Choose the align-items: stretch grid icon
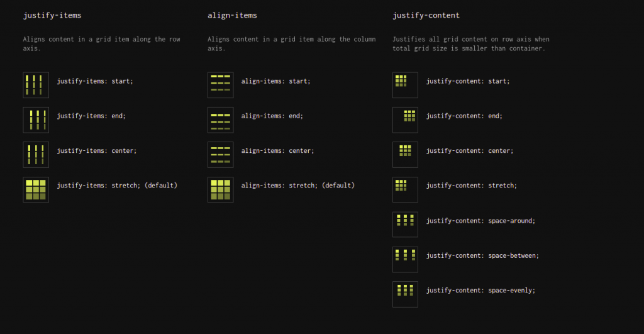644x334 pixels. 221,189
